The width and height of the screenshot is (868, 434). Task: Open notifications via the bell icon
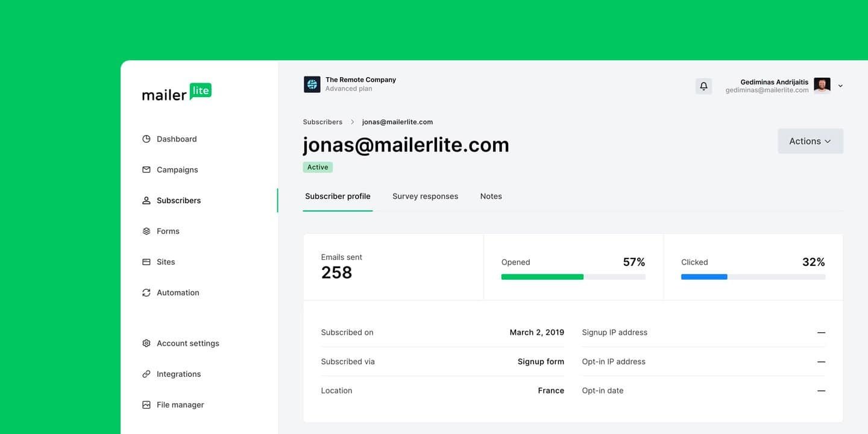[703, 86]
